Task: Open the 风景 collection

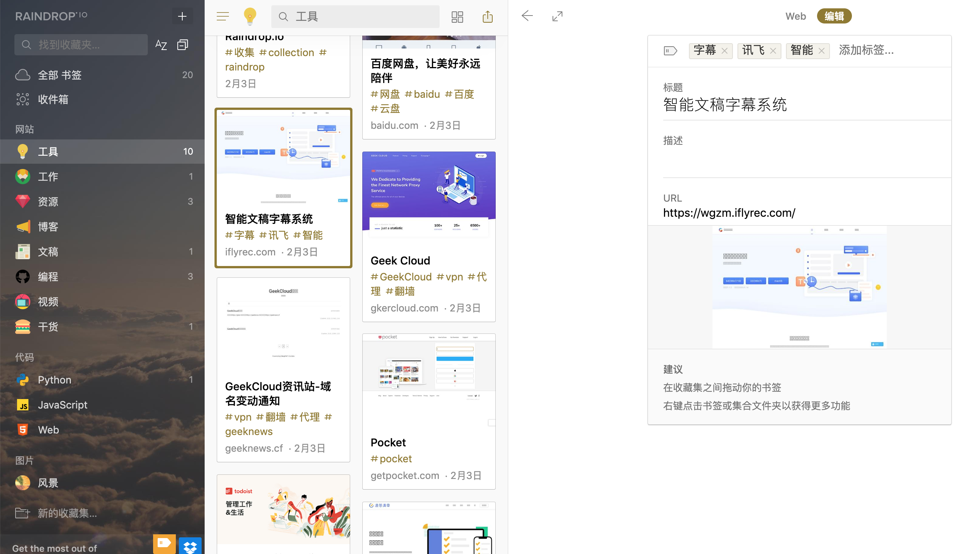Action: click(102, 483)
